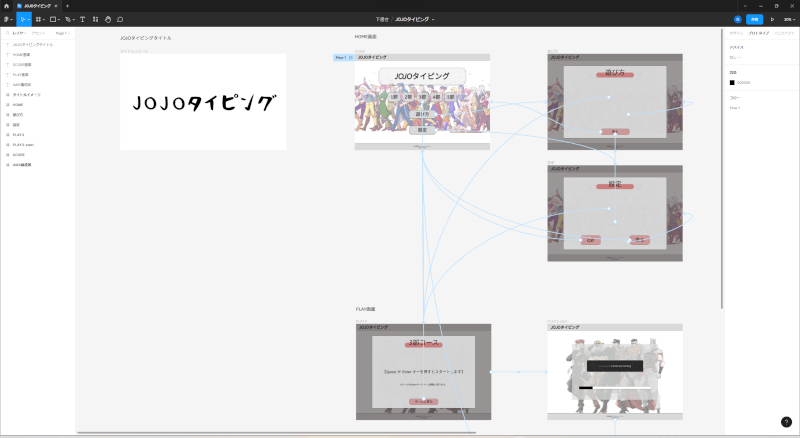Click the 5部 button in HOME frame
800x438 pixels.
pyautogui.click(x=451, y=96)
